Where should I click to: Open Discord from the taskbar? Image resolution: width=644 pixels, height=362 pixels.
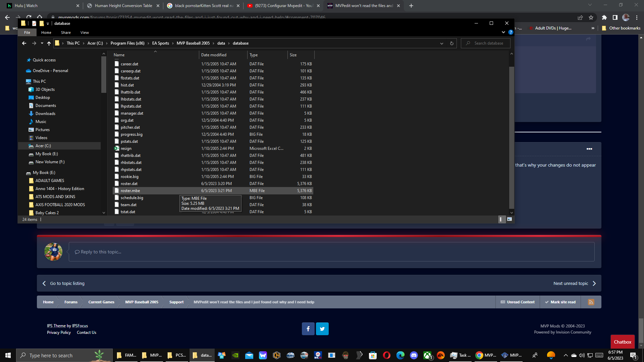click(414, 355)
